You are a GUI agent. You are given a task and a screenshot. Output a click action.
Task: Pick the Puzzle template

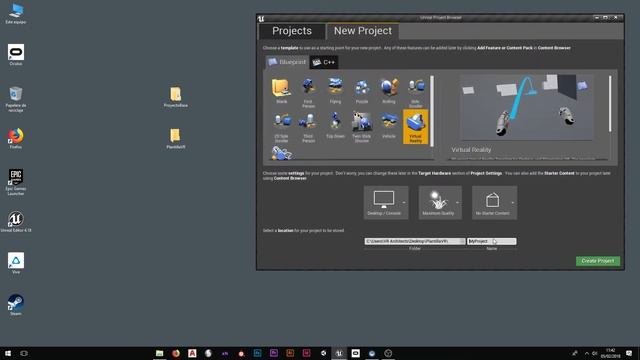pyautogui.click(x=362, y=91)
